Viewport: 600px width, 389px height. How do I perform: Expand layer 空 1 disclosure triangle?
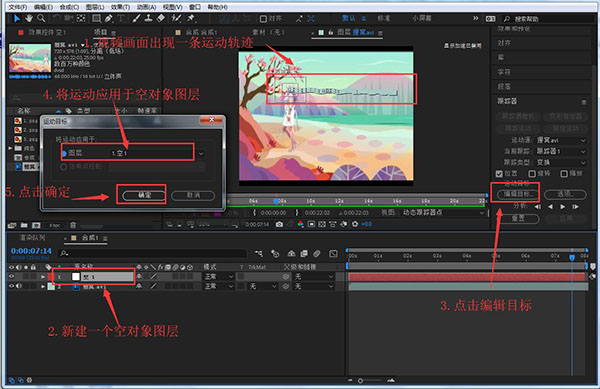(x=43, y=276)
